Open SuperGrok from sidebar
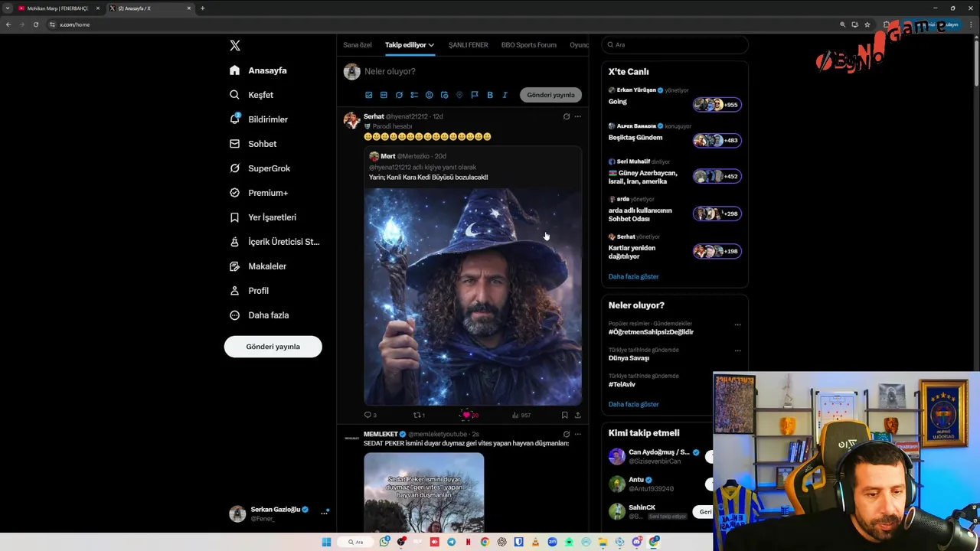This screenshot has width=980, height=551. click(260, 168)
